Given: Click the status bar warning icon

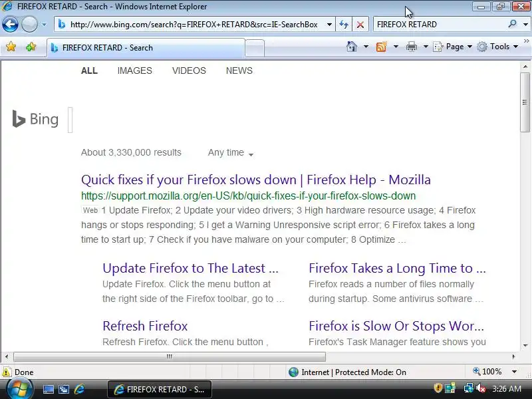Looking at the screenshot, I should pyautogui.click(x=7, y=372).
